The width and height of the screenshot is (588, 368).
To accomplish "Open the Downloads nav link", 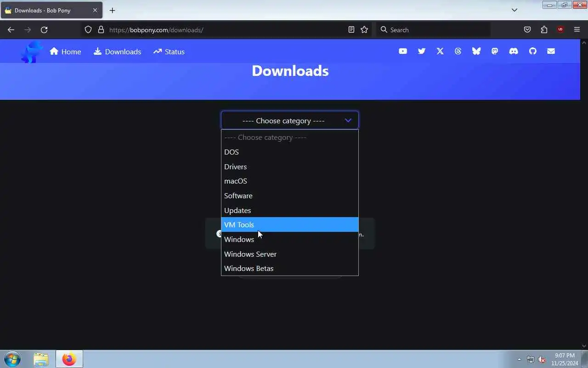I will 117,52.
